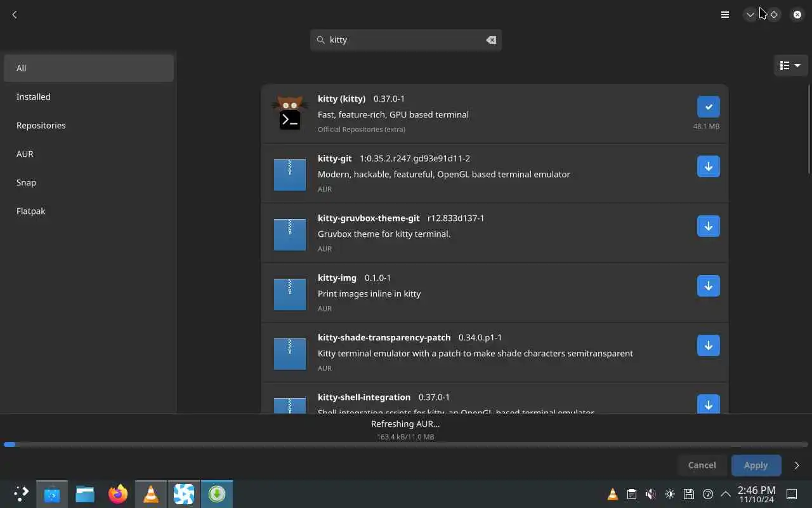Click the kitty-img package archive icon

click(290, 294)
